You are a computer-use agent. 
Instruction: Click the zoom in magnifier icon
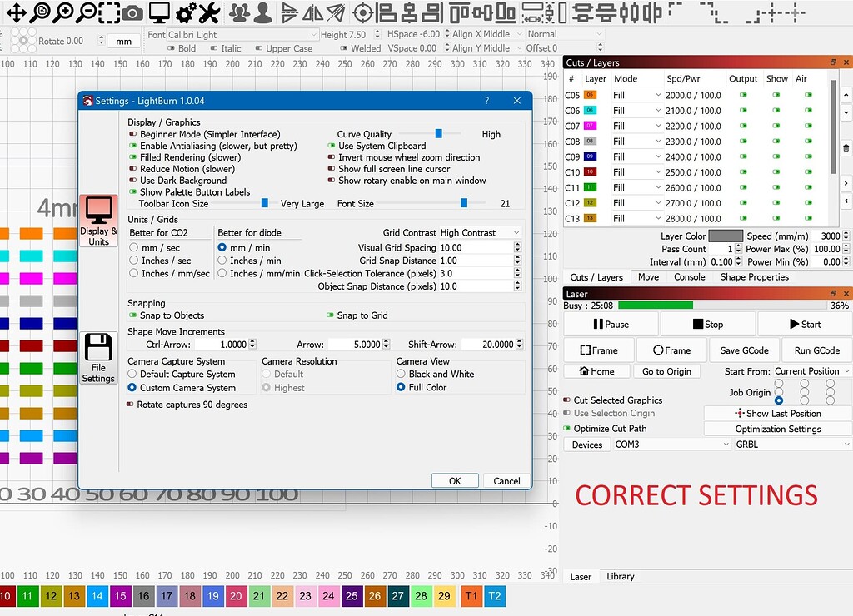click(62, 12)
